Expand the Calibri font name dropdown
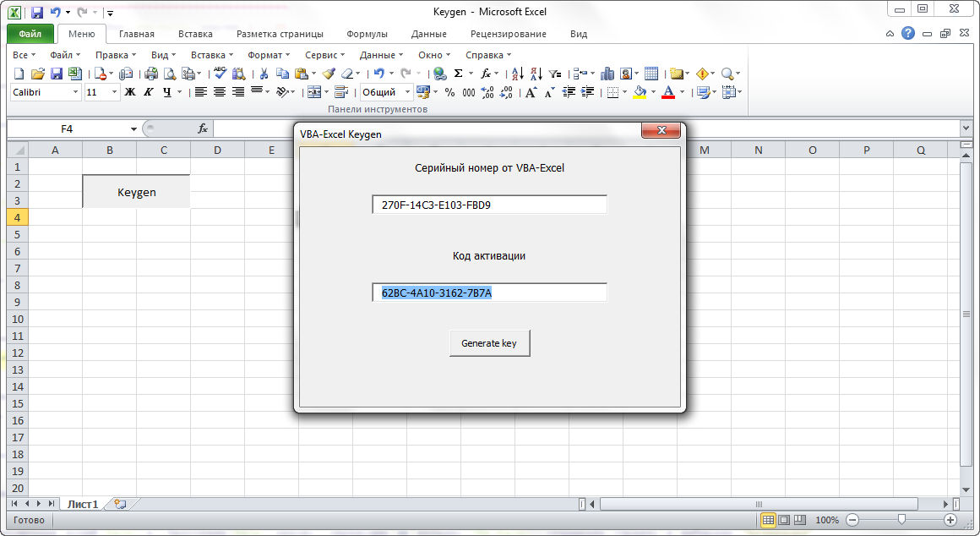Screen dimensions: 980x536 tap(75, 92)
